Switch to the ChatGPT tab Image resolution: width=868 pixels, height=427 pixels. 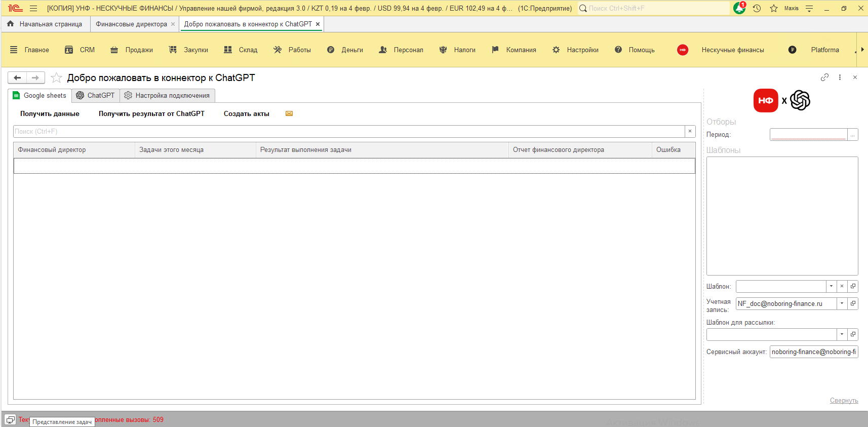tap(96, 95)
